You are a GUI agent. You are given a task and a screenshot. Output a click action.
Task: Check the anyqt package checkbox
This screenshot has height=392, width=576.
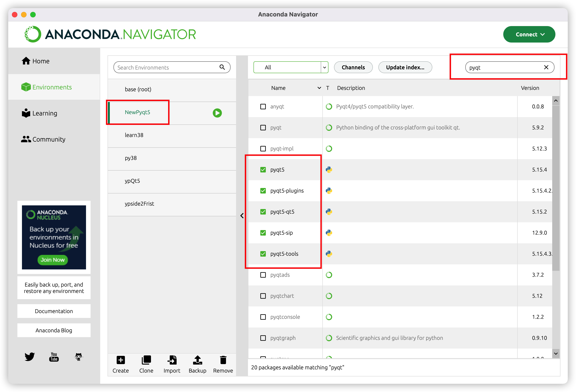(x=263, y=107)
